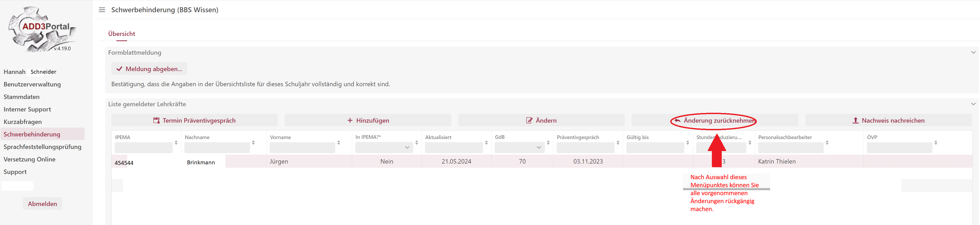Sort the Gültig bis column arrows
980x225 pixels.
coord(687,143)
